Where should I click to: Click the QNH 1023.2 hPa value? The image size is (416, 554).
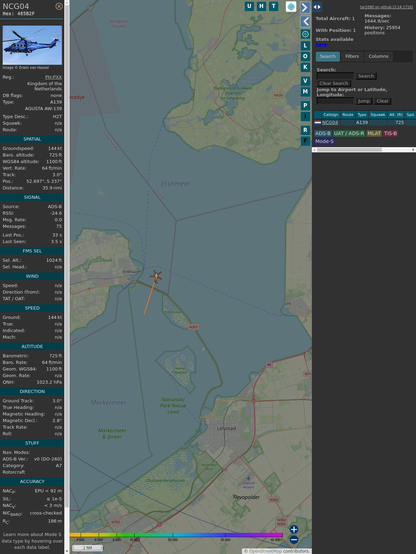tap(49, 382)
